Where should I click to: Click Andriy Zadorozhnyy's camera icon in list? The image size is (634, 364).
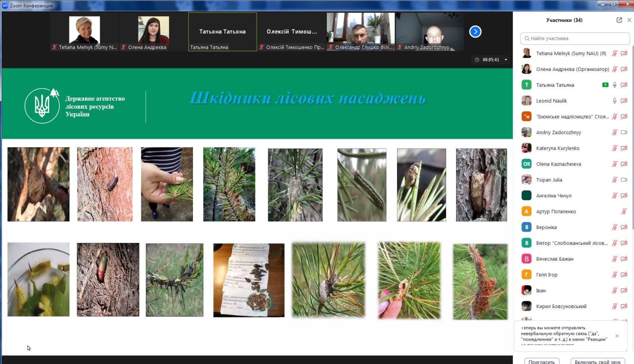pos(624,132)
